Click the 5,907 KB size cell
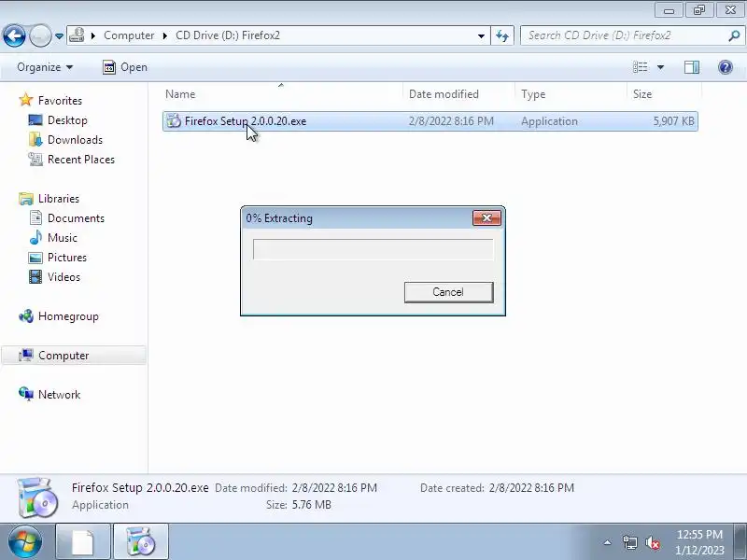747x560 pixels. point(673,121)
